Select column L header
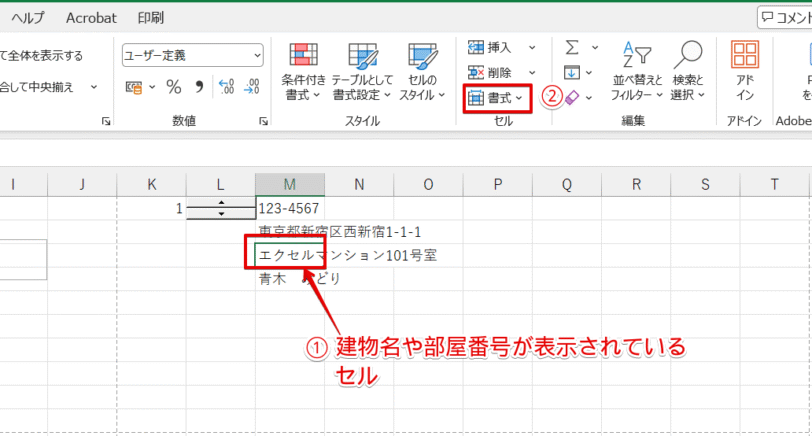812x436 pixels. (221, 184)
